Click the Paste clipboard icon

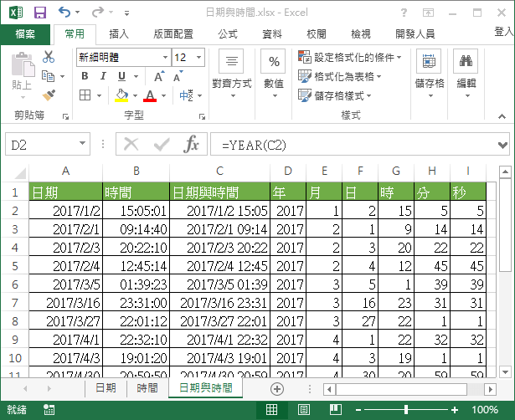click(x=23, y=64)
